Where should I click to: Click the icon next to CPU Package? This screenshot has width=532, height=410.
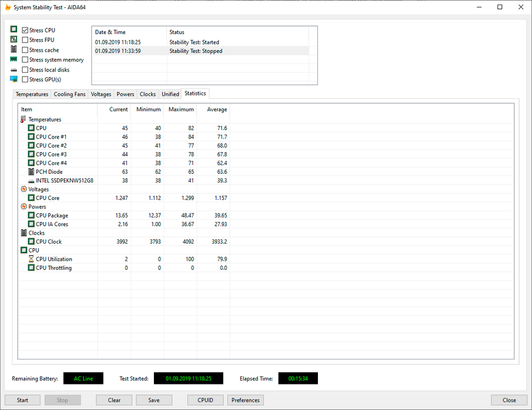tap(31, 215)
